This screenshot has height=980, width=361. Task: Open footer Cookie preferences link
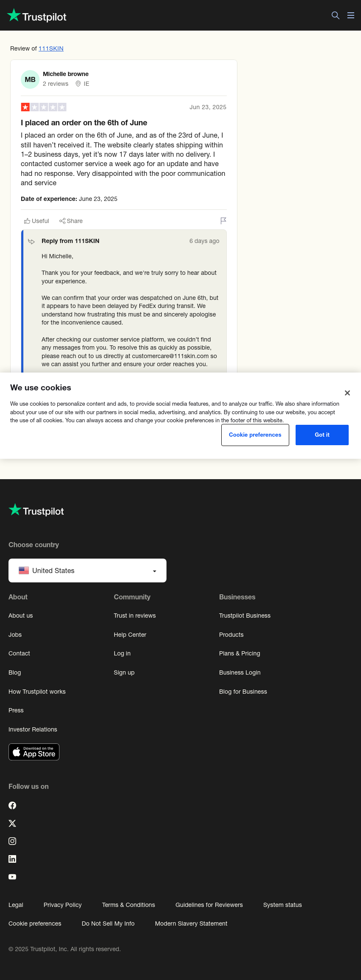tap(35, 924)
